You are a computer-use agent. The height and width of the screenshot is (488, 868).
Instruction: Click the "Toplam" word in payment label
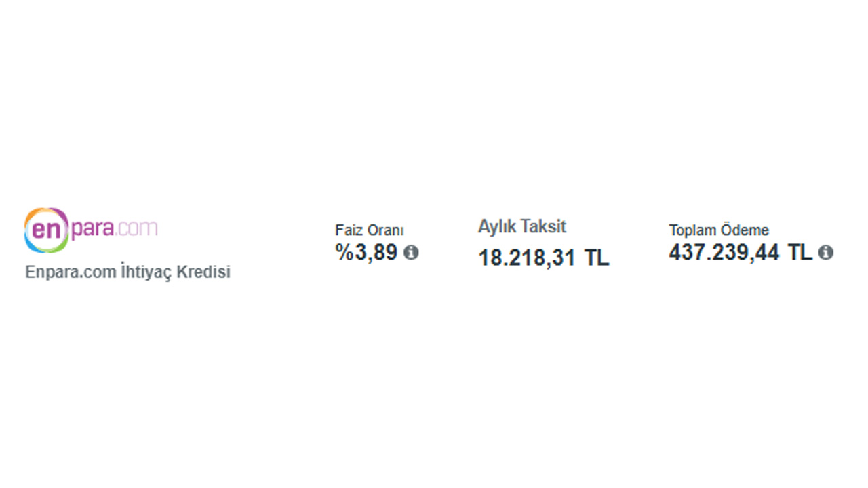tap(691, 230)
